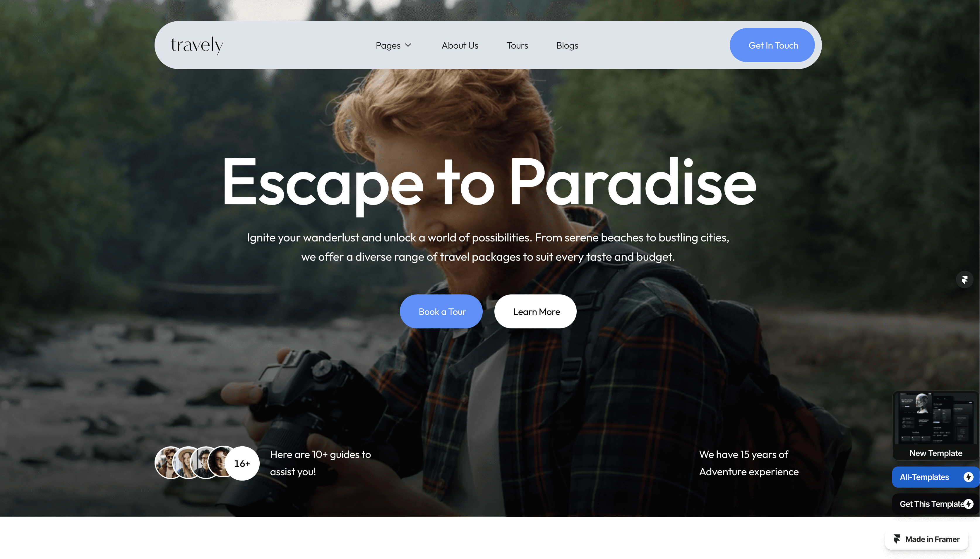Go to About Us page
980x559 pixels.
pyautogui.click(x=460, y=45)
